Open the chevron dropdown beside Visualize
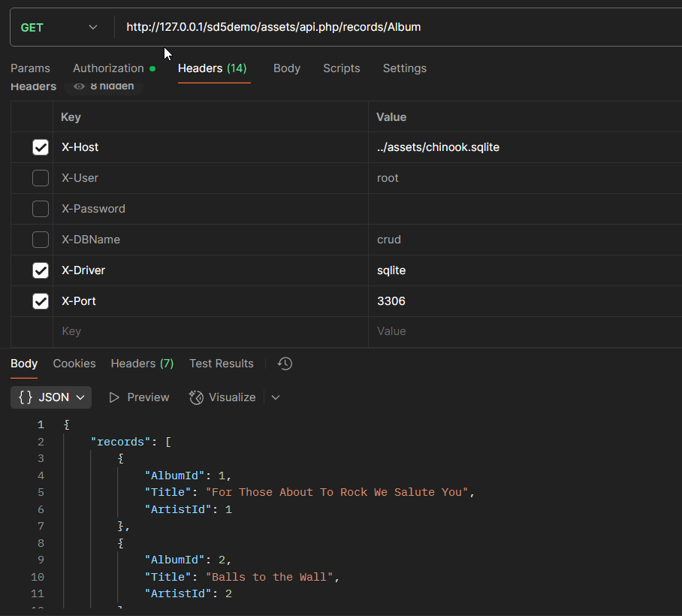682x616 pixels. click(276, 397)
